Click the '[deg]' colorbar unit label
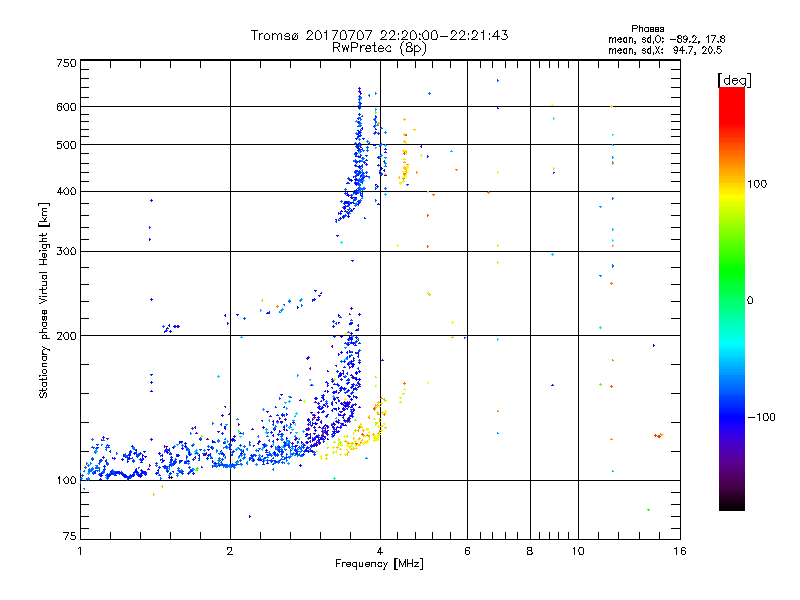Image resolution: width=800 pixels, height=600 pixels. (x=734, y=80)
